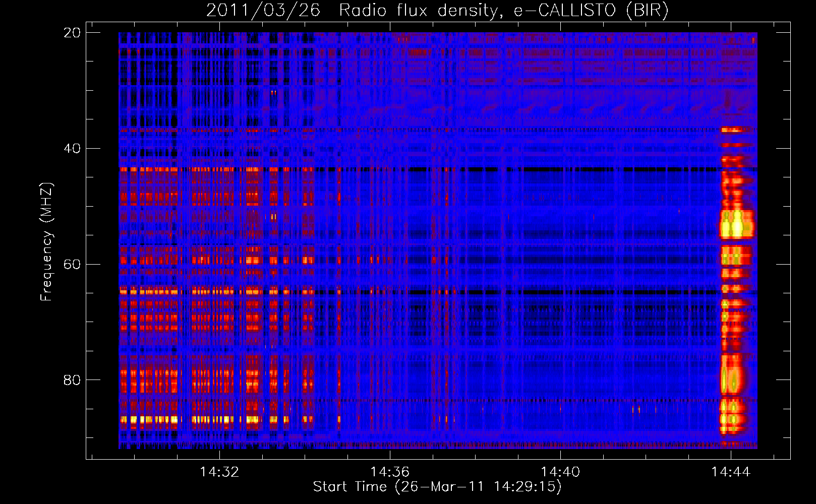Viewport: 816px width, 504px height.
Task: Click the 14:36 time tick label
Action: [390, 472]
